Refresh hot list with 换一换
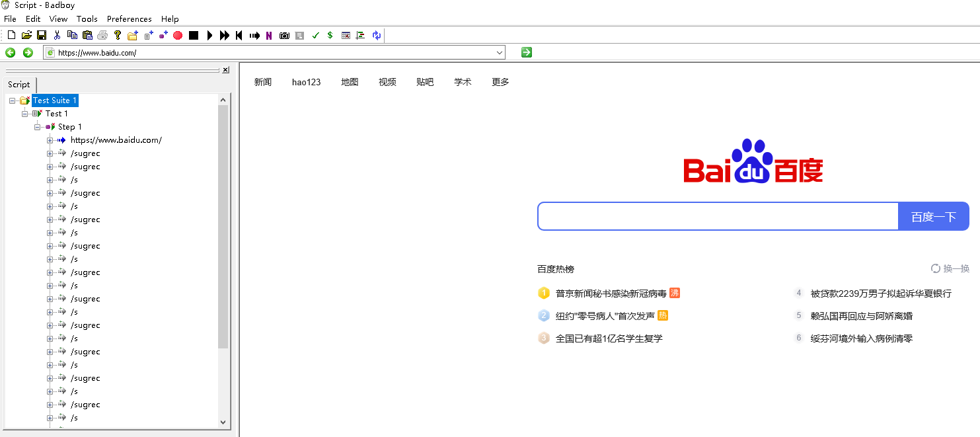Image resolution: width=980 pixels, height=437 pixels. pos(950,268)
